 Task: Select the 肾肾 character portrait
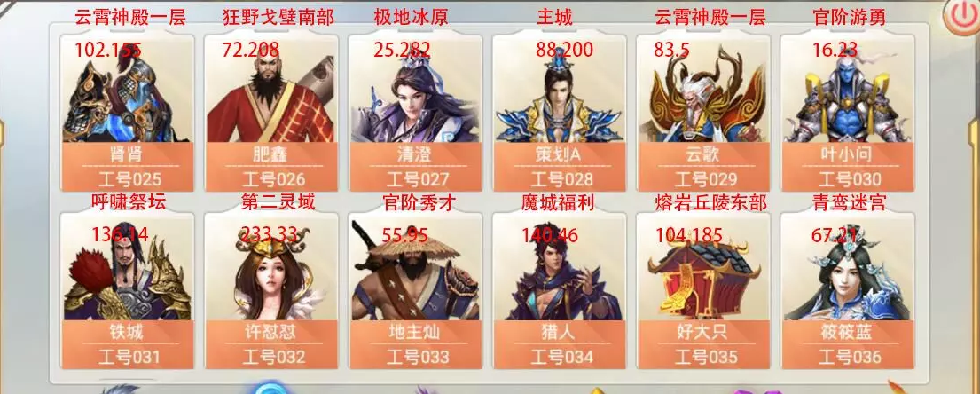pos(128,90)
